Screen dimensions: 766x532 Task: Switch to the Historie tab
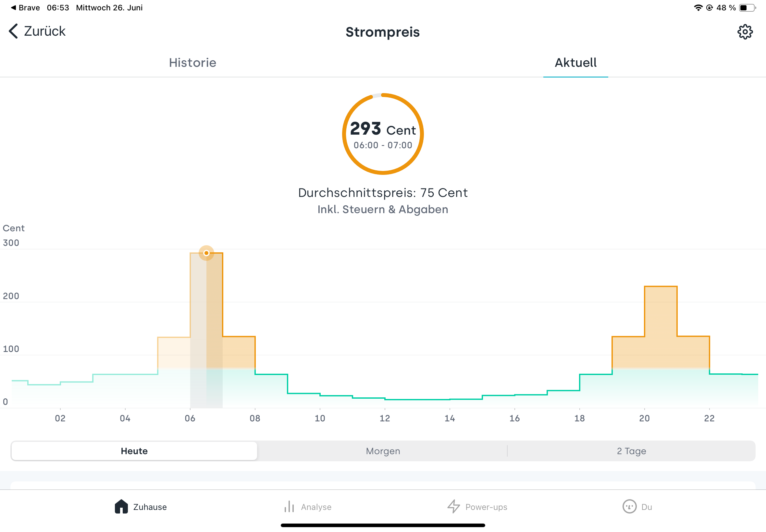point(192,63)
